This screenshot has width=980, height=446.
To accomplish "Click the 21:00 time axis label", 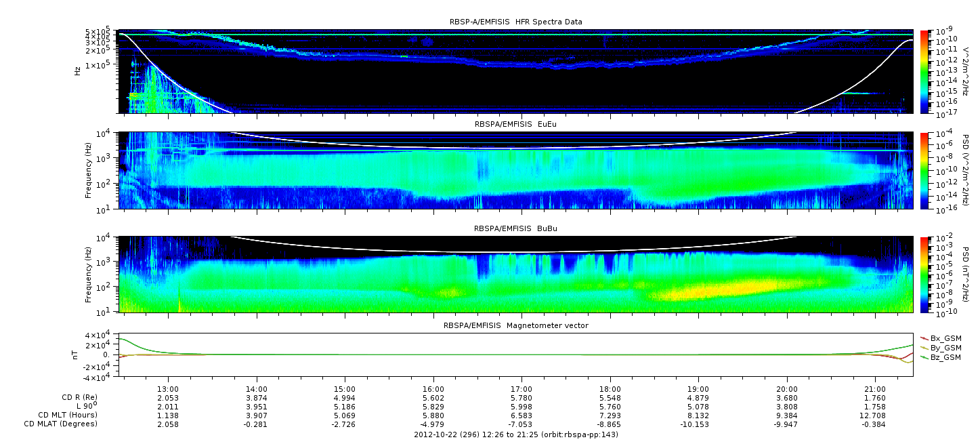I will 875,389.
